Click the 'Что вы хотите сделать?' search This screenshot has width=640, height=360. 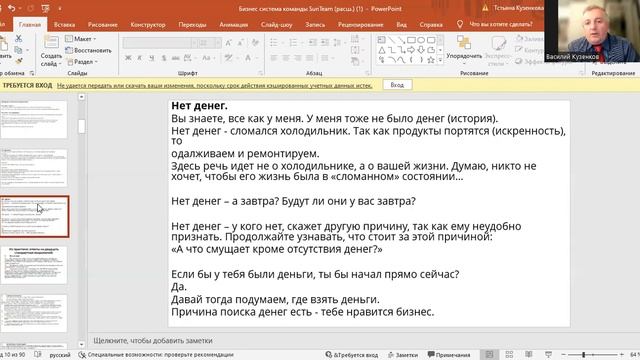(501, 24)
